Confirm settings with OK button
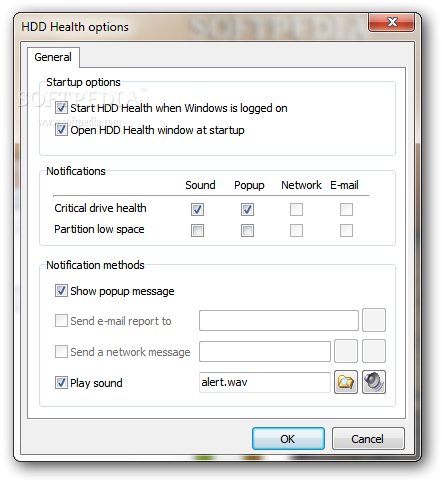The height and width of the screenshot is (482, 442). tap(288, 439)
